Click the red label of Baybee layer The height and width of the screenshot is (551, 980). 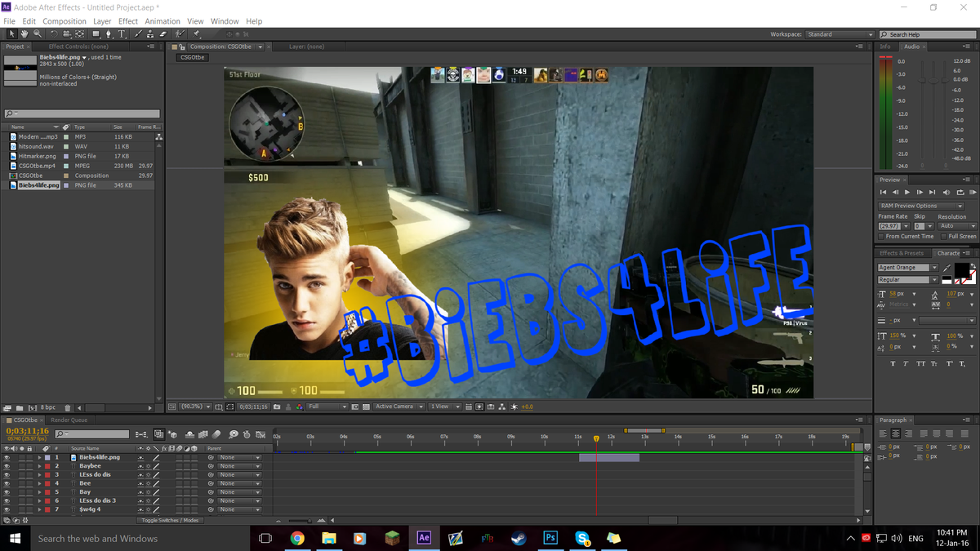pyautogui.click(x=47, y=466)
